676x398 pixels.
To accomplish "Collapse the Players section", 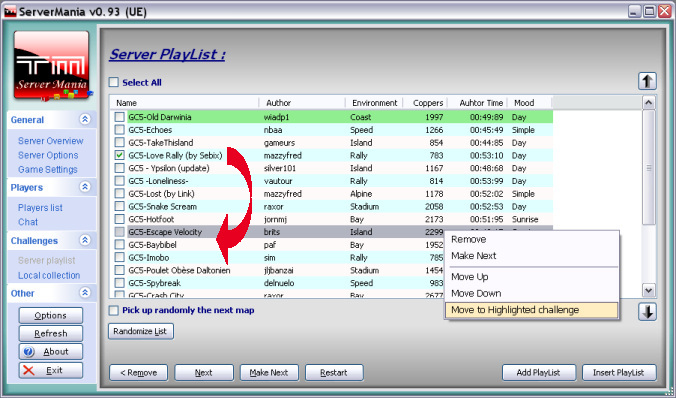I will pyautogui.click(x=85, y=187).
